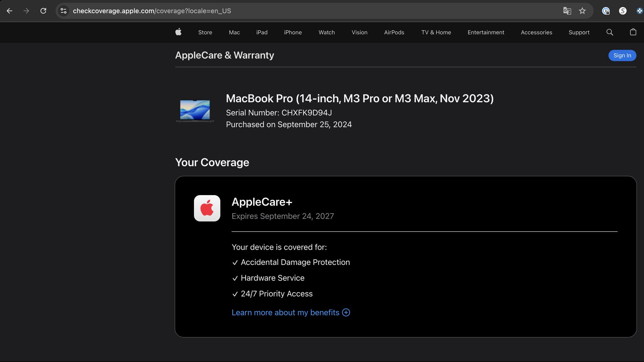
Task: Open the Mac menu
Action: click(x=234, y=33)
